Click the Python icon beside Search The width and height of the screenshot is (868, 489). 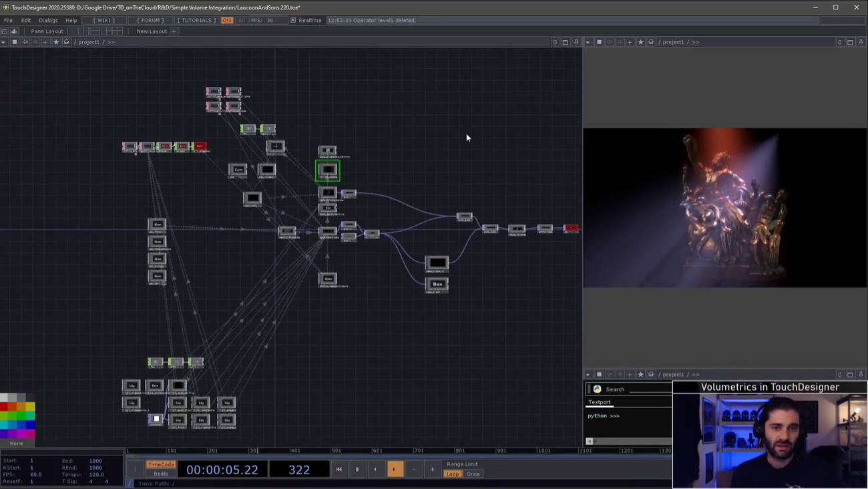pyautogui.click(x=597, y=389)
